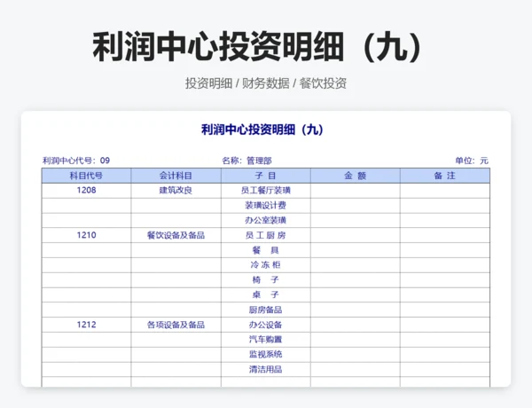Screen dimensions: 532x408
Task: Click the 办公设备 cell
Action: (266, 325)
